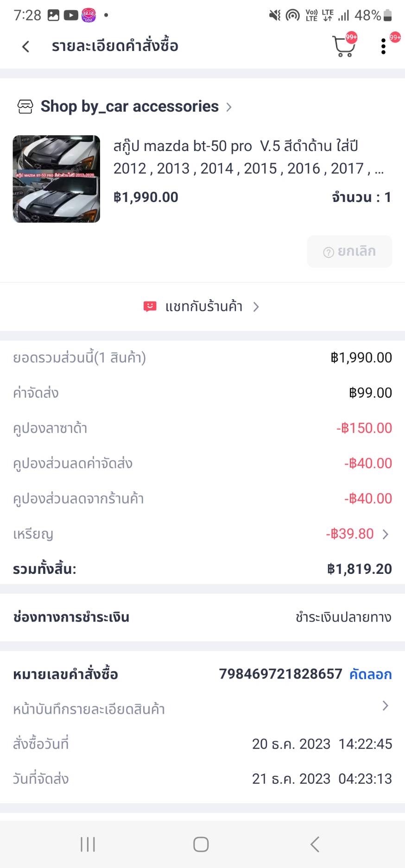This screenshot has width=405, height=868.
Task: Open the Mazda BT-50 scoop product thumbnail
Action: (x=57, y=179)
